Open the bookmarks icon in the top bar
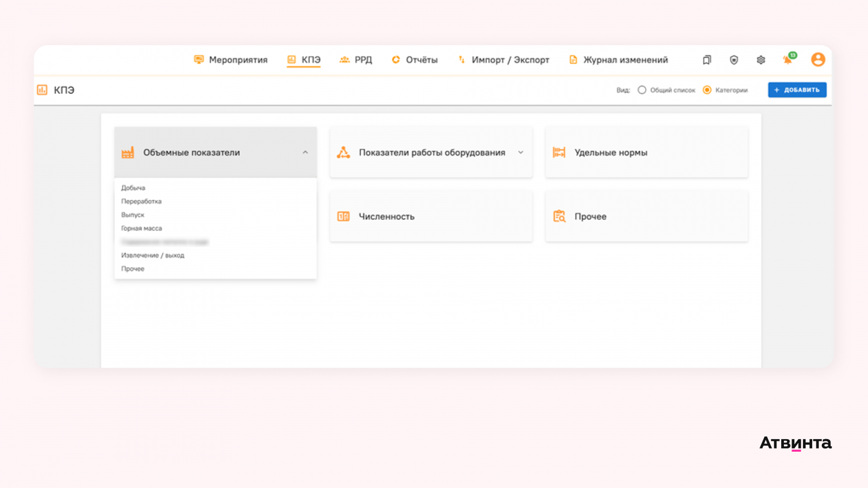This screenshot has height=488, width=868. click(706, 60)
